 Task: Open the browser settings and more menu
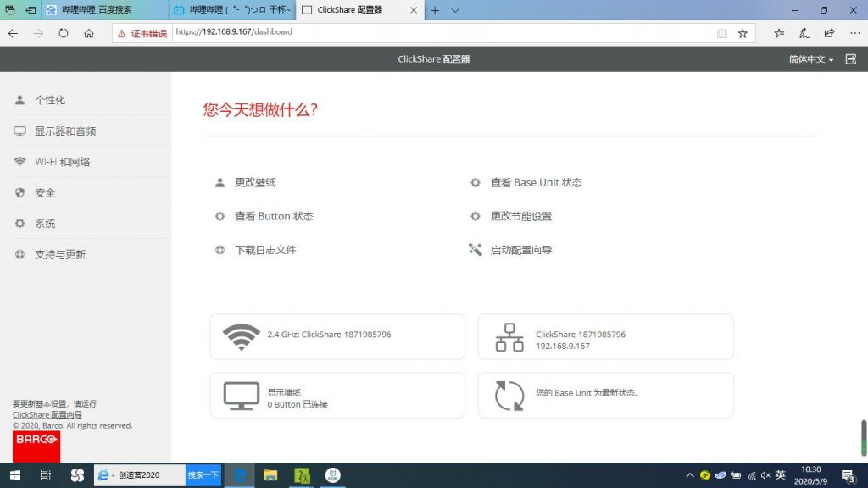854,33
